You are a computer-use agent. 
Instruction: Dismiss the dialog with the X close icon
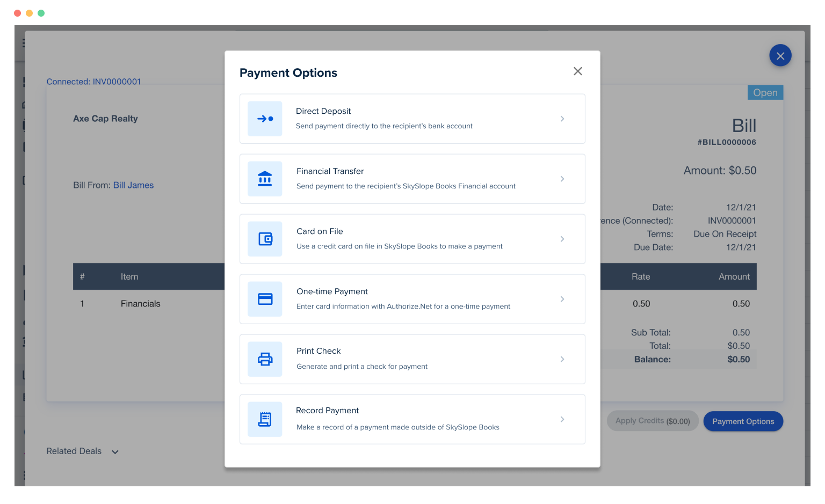coord(577,71)
